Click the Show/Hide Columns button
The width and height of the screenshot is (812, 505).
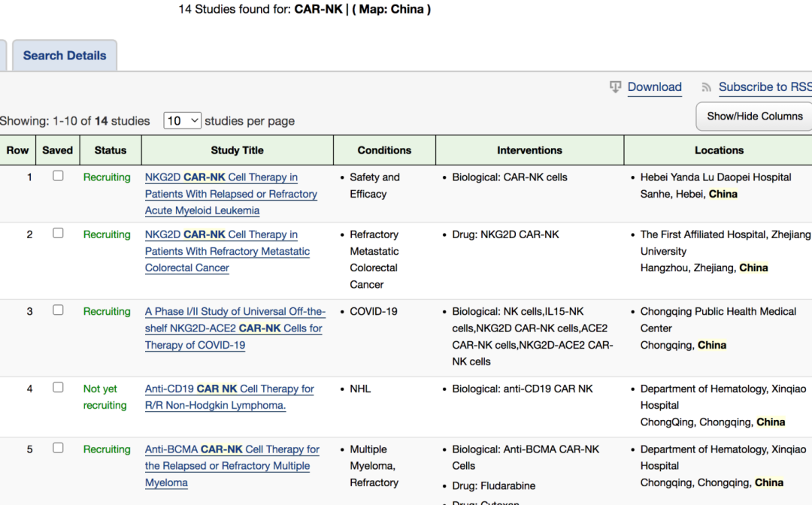pos(755,116)
